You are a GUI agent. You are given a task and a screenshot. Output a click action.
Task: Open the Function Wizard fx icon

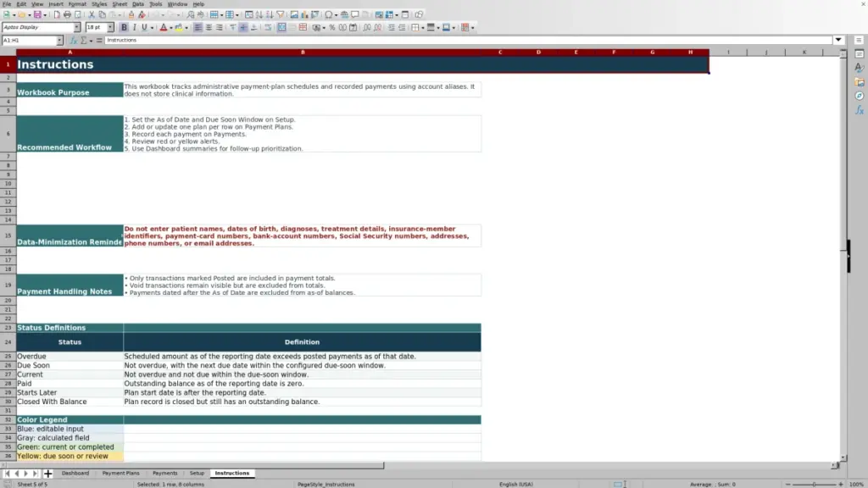pyautogui.click(x=73, y=41)
